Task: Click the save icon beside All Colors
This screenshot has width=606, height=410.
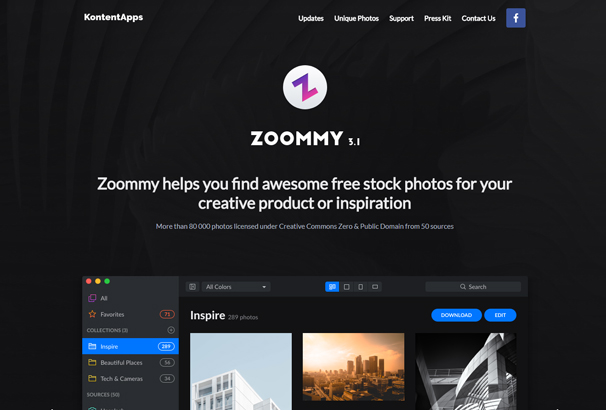Action: (192, 287)
